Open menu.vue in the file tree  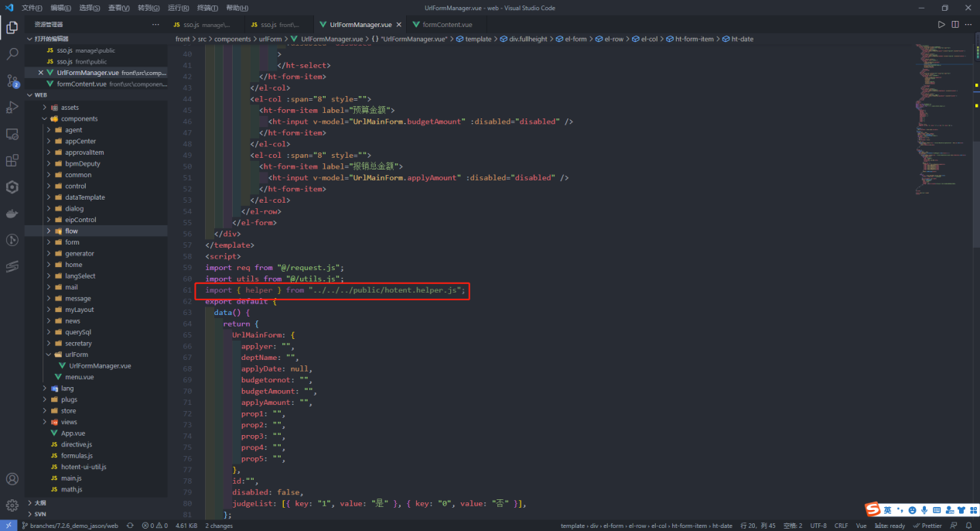(79, 377)
